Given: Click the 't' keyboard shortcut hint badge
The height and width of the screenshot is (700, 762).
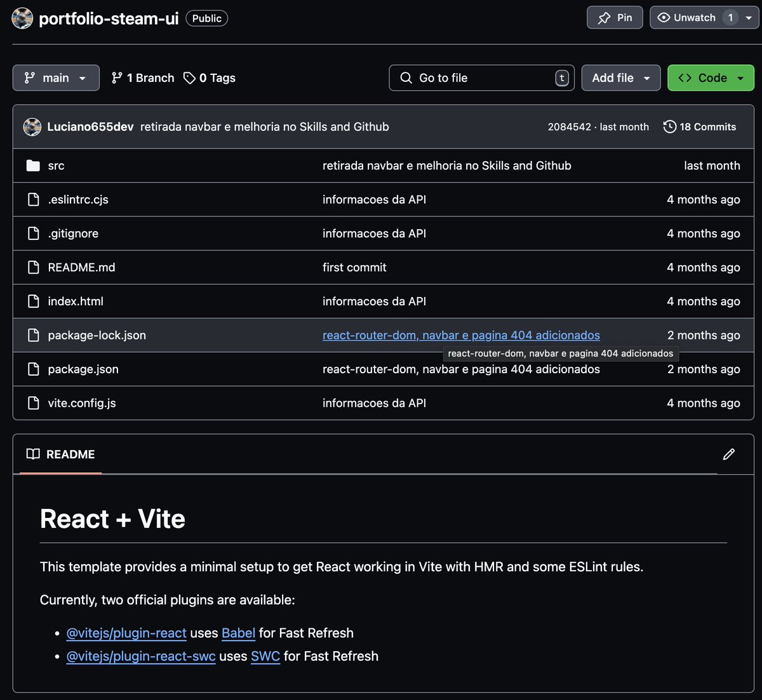Looking at the screenshot, I should [x=562, y=78].
